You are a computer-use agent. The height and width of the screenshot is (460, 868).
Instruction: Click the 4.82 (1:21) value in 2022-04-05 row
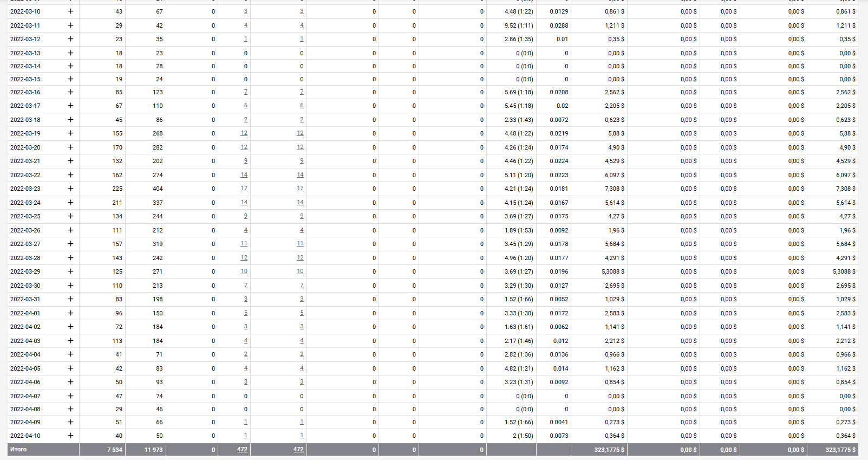coord(519,368)
